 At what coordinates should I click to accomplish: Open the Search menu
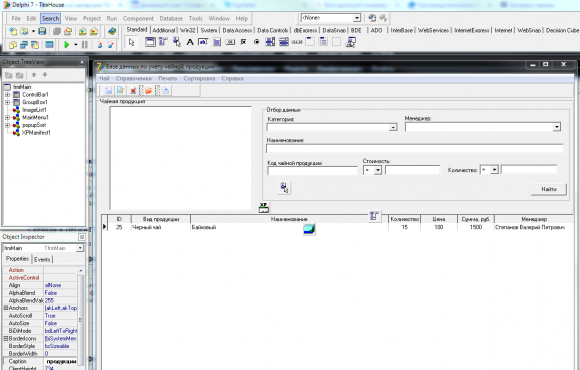coord(50,18)
